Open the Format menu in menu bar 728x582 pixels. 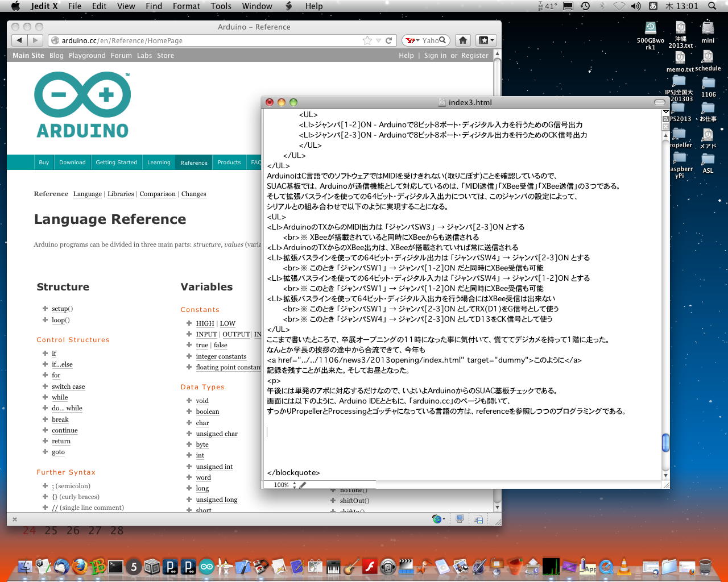[x=186, y=6]
